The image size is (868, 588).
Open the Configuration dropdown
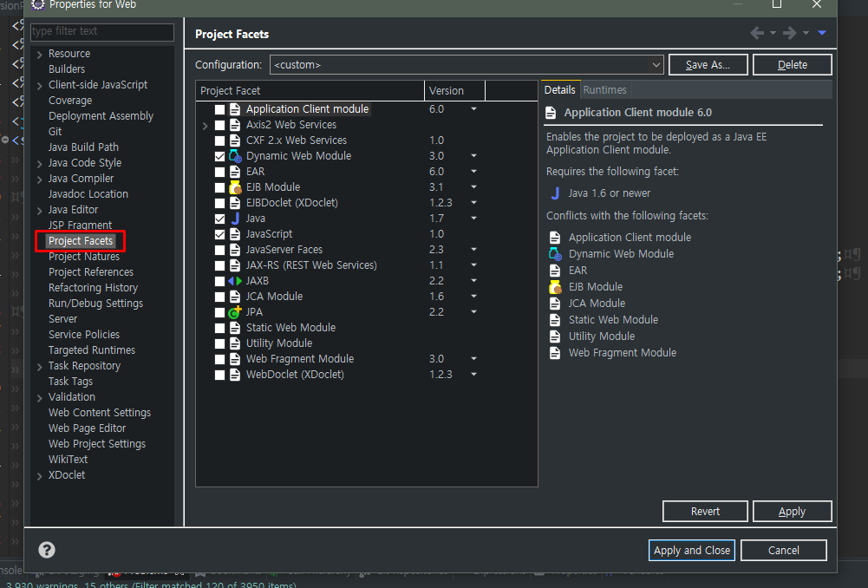pyautogui.click(x=656, y=63)
